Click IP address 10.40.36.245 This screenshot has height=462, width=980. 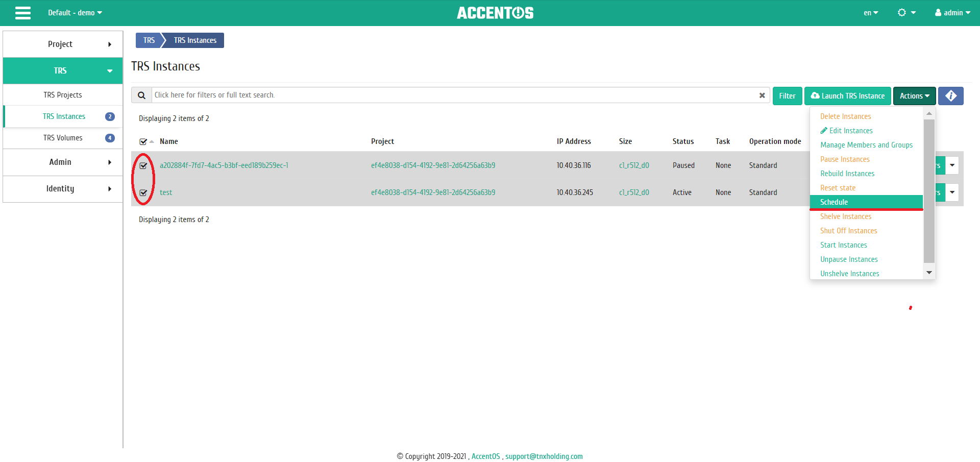point(575,192)
